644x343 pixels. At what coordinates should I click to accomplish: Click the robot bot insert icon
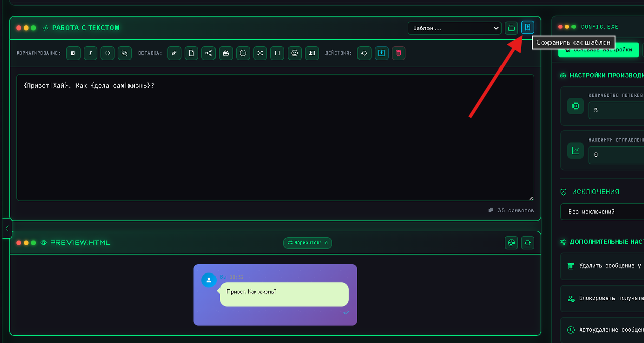[x=226, y=53]
